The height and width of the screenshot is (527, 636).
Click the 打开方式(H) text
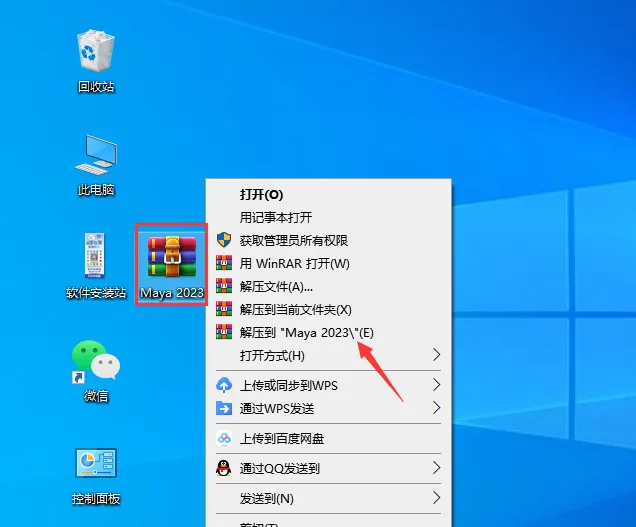click(272, 356)
